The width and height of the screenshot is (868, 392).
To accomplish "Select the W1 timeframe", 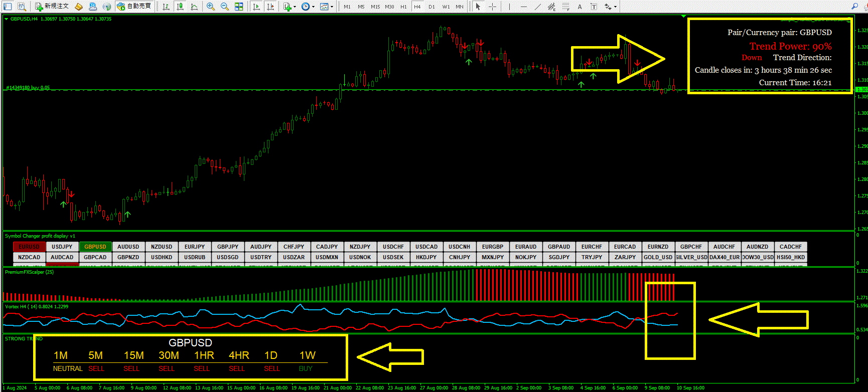I will [446, 7].
